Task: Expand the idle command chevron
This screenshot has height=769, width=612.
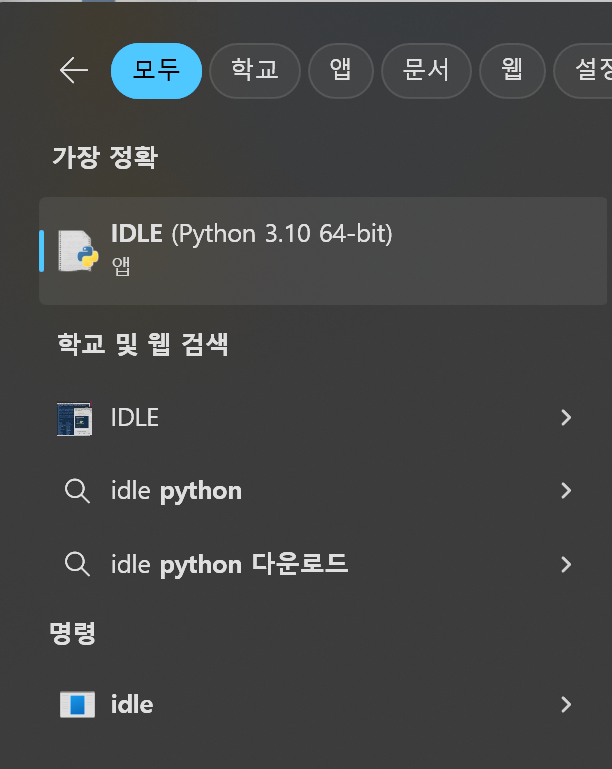Action: [x=566, y=705]
